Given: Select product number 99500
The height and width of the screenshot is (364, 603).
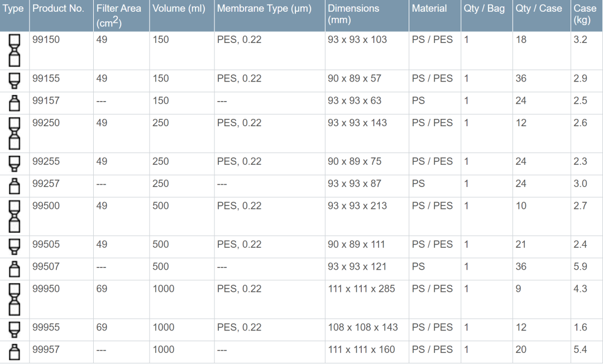Looking at the screenshot, I should point(46,206).
